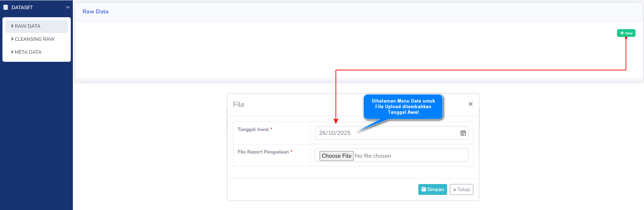Go to the CLEANSING RAW menu

pos(34,39)
